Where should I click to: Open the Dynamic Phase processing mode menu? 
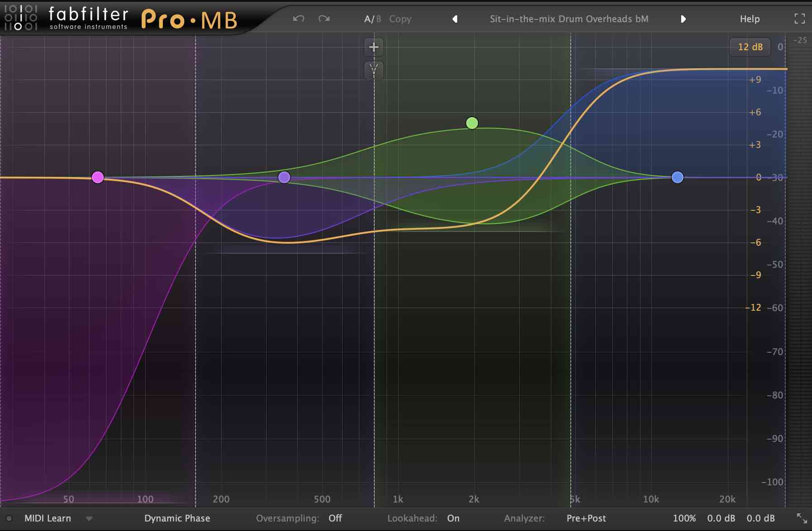pyautogui.click(x=177, y=518)
